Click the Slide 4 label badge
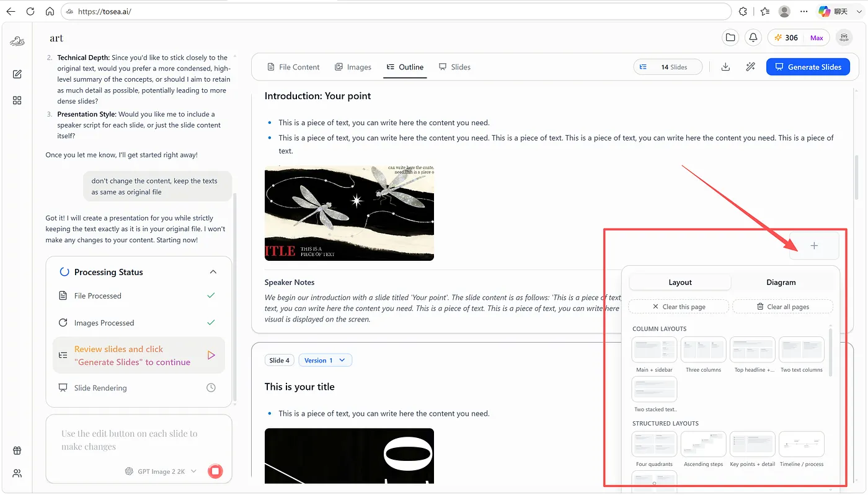868x495 pixels. point(280,360)
